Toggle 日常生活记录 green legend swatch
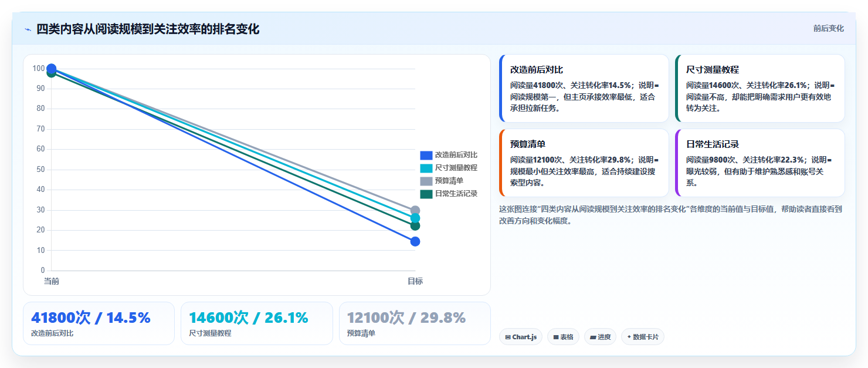This screenshot has height=368, width=868. pos(426,194)
